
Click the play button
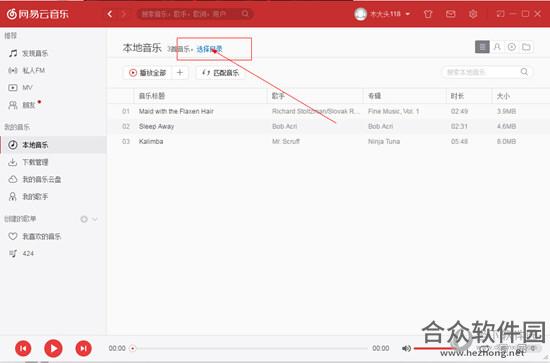pyautogui.click(x=53, y=348)
